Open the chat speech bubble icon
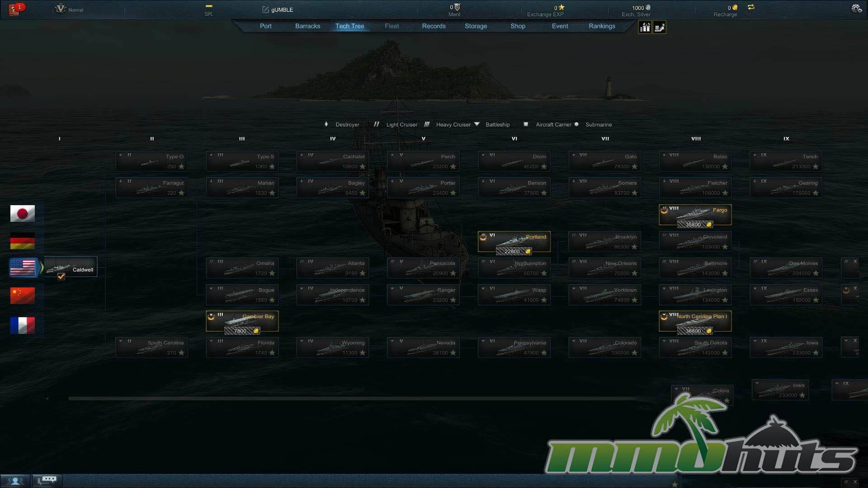Screen dimensions: 868x488 pyautogui.click(x=47, y=480)
